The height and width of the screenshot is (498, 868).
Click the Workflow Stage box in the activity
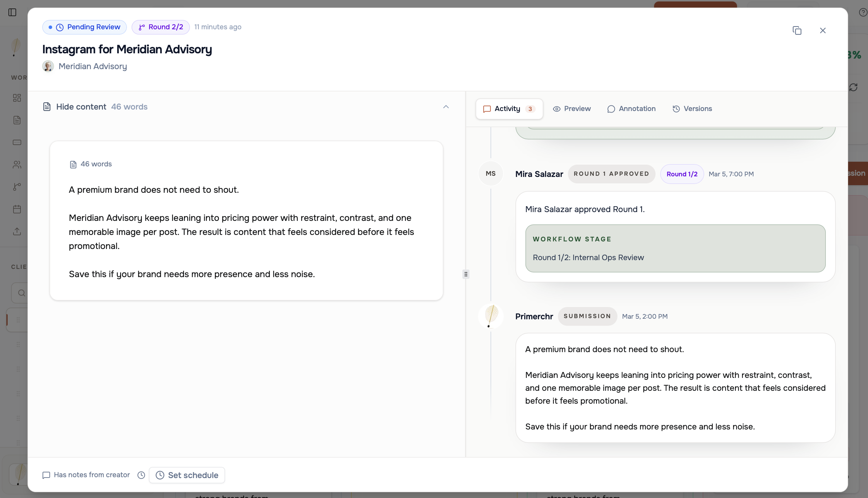coord(675,248)
